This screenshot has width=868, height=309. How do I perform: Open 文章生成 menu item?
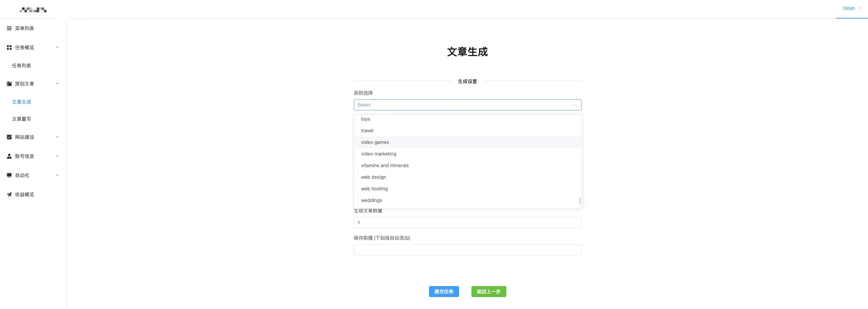pos(22,102)
